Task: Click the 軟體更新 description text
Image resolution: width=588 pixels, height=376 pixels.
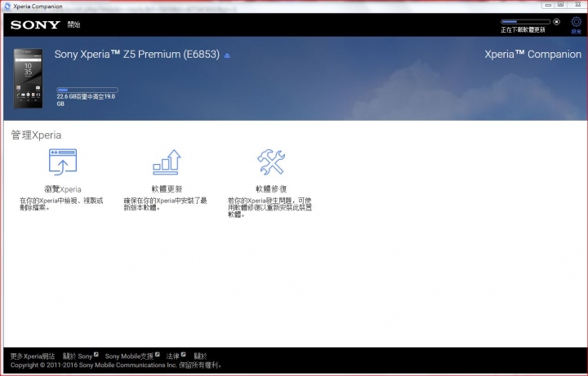Action: pyautogui.click(x=165, y=204)
